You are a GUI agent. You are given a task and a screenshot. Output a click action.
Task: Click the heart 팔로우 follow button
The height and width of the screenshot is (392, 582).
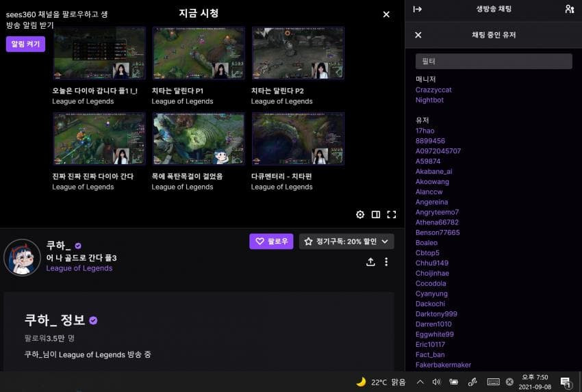(x=271, y=241)
